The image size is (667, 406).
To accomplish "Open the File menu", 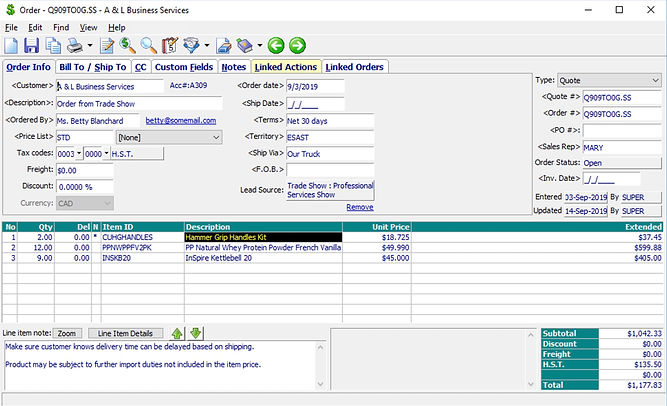I will click(11, 28).
